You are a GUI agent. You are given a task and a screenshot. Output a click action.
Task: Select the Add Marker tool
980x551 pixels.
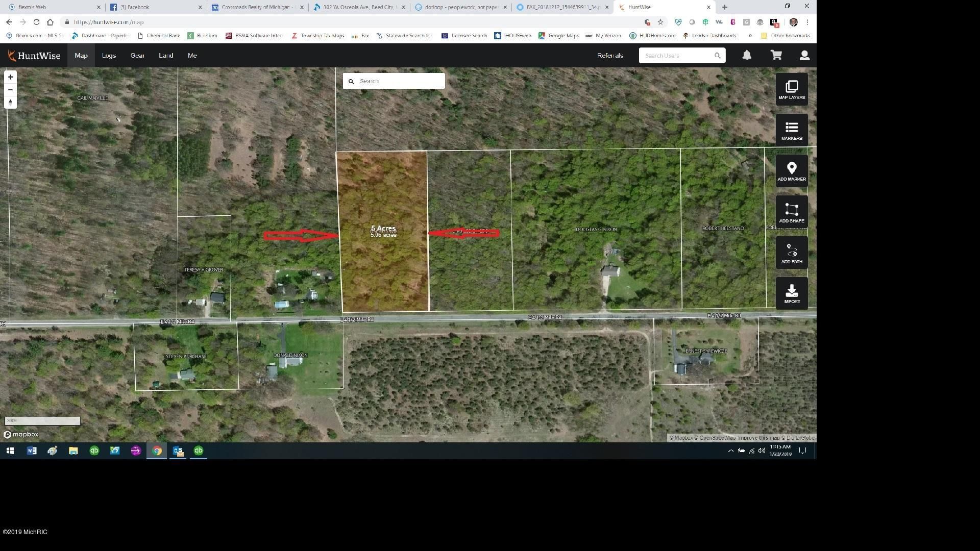792,170
